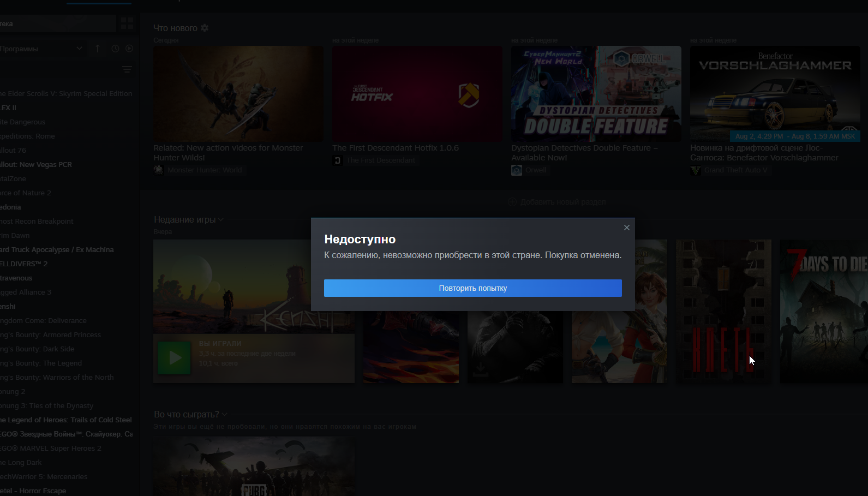
Task: Select HELLDIVERS 2 in the library list
Action: [x=24, y=264]
